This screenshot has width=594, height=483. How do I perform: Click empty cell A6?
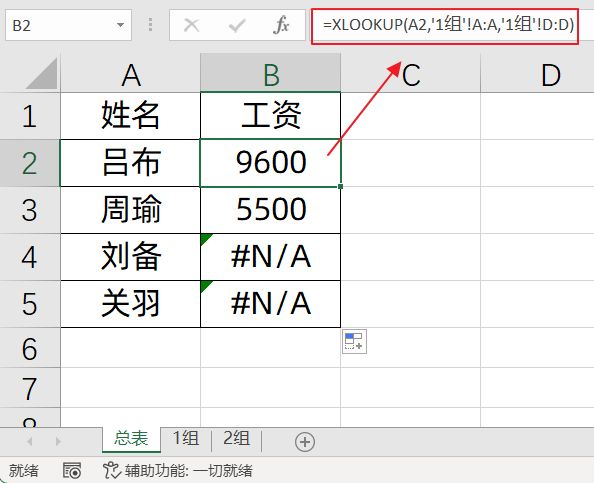[x=131, y=348]
